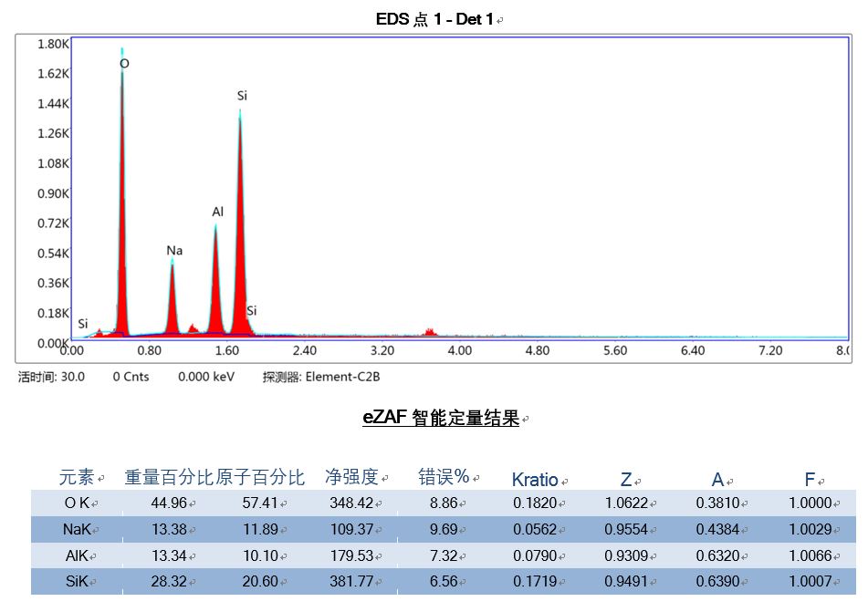
Task: Click A value '0.6390'
Action: click(717, 582)
